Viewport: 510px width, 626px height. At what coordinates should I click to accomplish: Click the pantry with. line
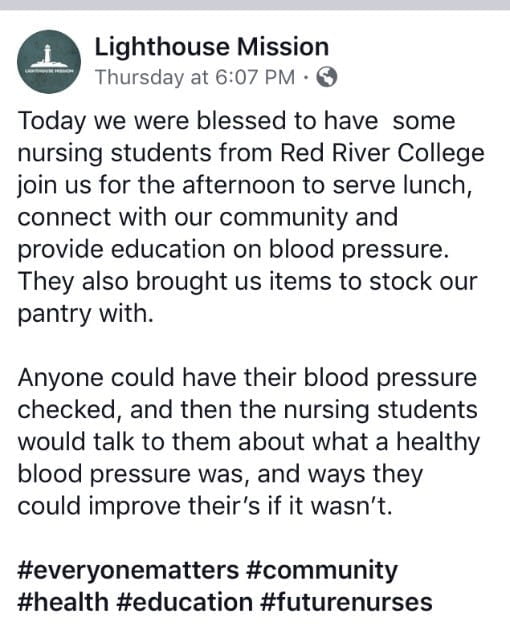(x=85, y=314)
